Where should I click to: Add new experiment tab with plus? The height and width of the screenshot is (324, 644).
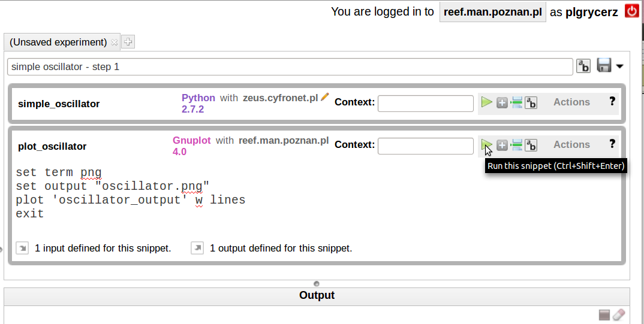[128, 42]
